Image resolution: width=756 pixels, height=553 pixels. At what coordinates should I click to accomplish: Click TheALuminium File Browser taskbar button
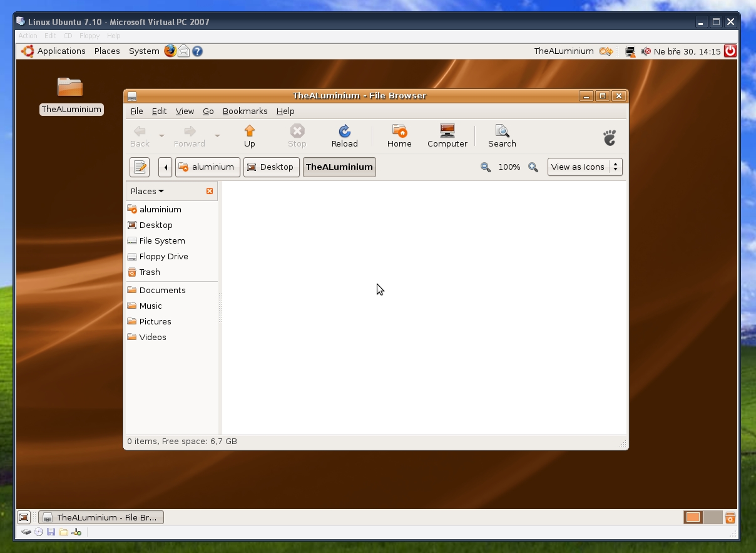(x=101, y=517)
